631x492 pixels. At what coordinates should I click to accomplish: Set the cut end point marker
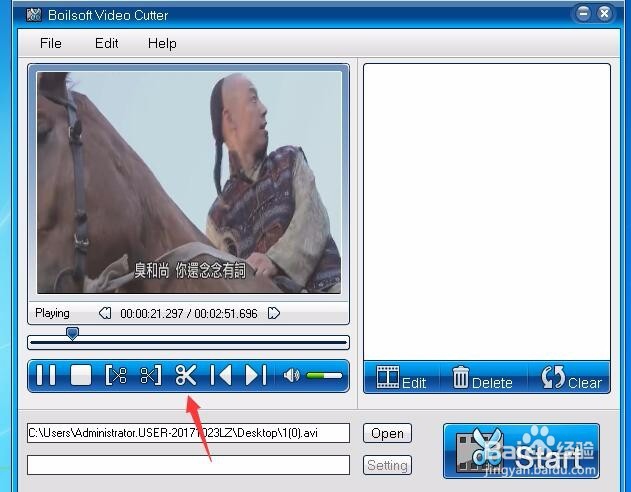[151, 375]
